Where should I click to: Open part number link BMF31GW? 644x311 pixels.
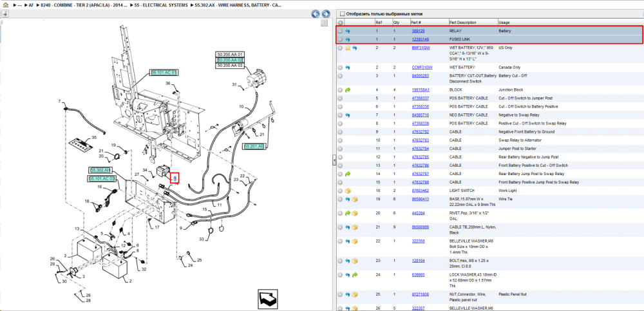(421, 48)
